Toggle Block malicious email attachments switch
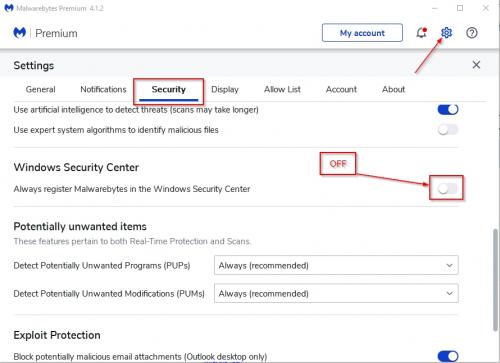500x363 pixels. click(448, 356)
